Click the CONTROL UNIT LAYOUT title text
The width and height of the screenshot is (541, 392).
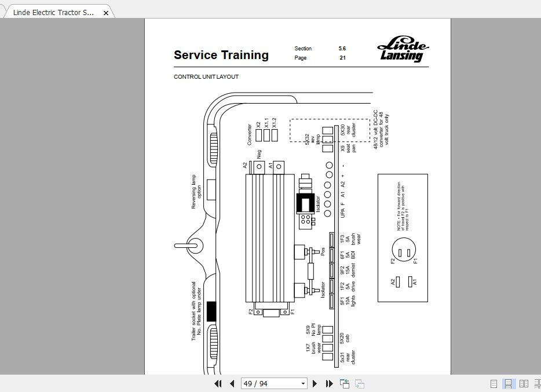pos(206,77)
